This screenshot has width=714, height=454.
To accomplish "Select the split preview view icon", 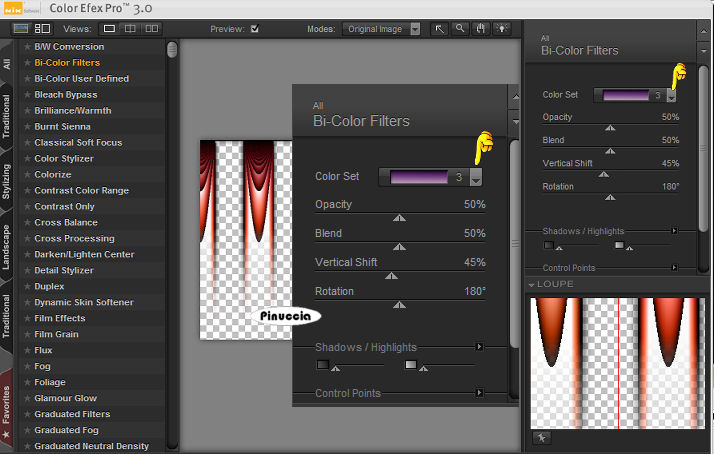I will point(130,29).
